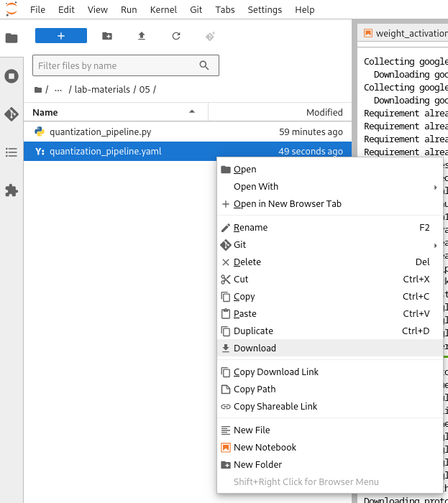Choose Cut from context menu
448x503 pixels.
point(330,280)
